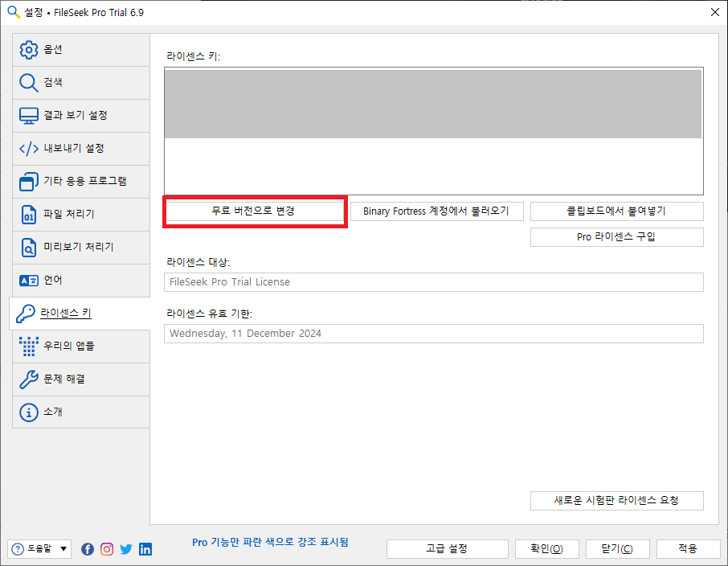Screen dimensions: 728x566
Task: Click the dotted grid icon beside 우리의 앱들
Action: [x=29, y=347]
